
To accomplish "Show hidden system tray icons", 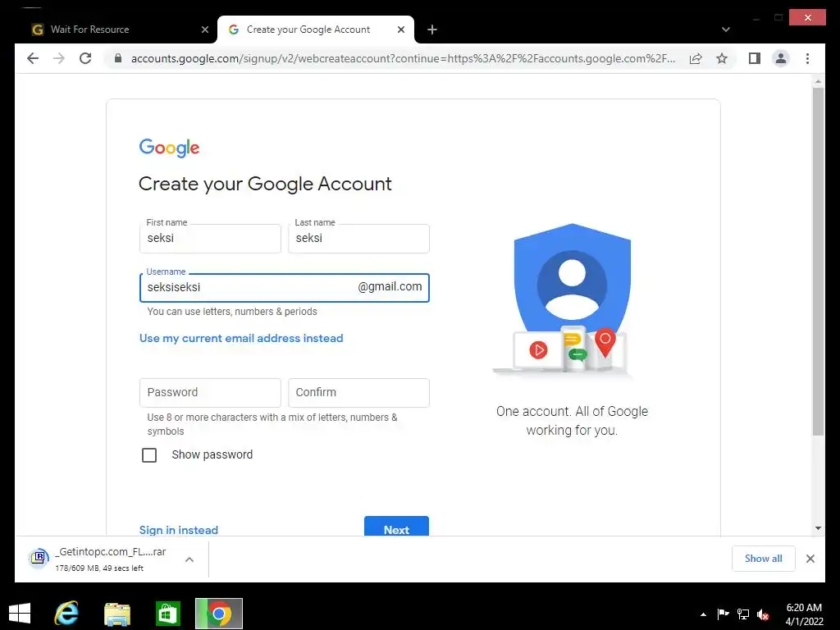I will coord(703,614).
